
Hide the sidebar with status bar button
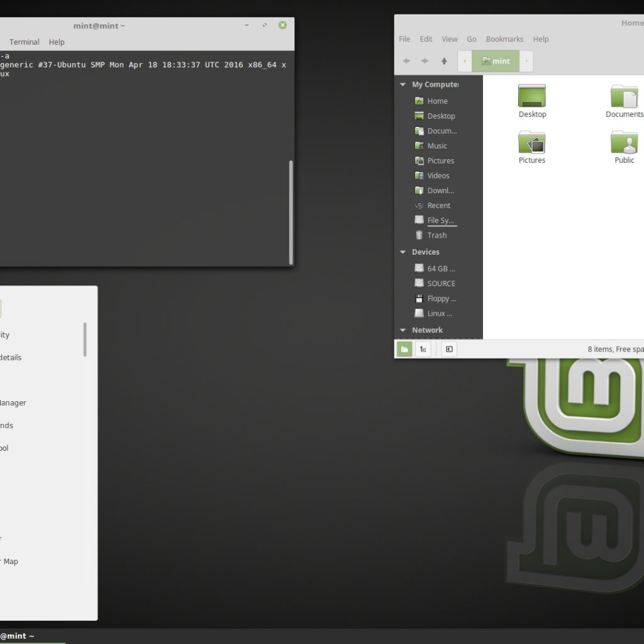point(449,349)
